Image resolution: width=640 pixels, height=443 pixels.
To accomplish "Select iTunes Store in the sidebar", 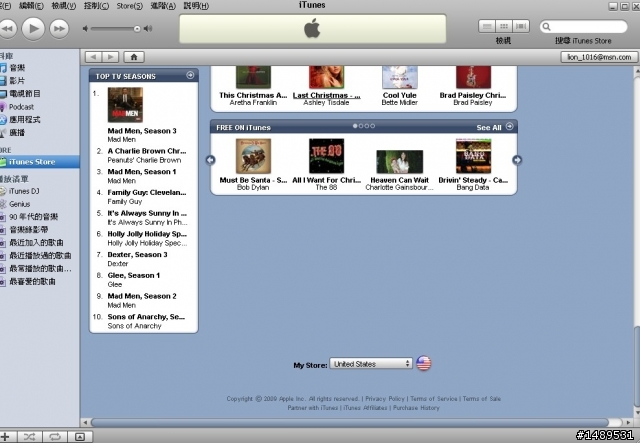I will point(40,162).
